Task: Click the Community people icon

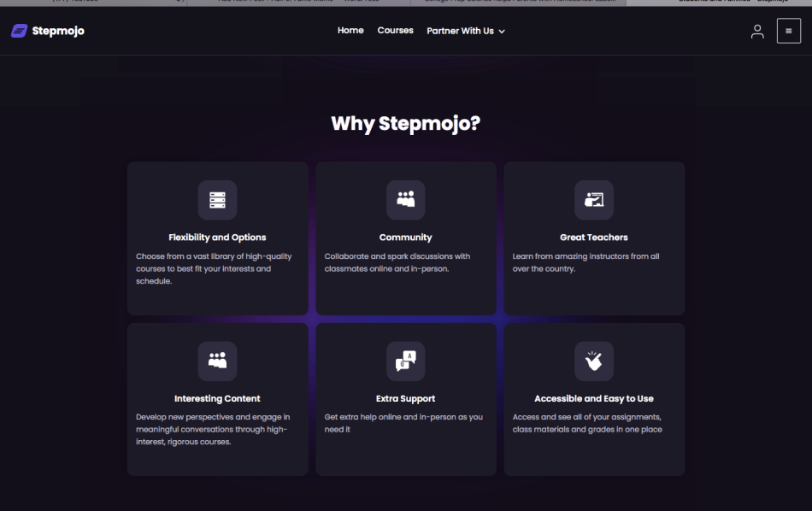Action: tap(405, 200)
